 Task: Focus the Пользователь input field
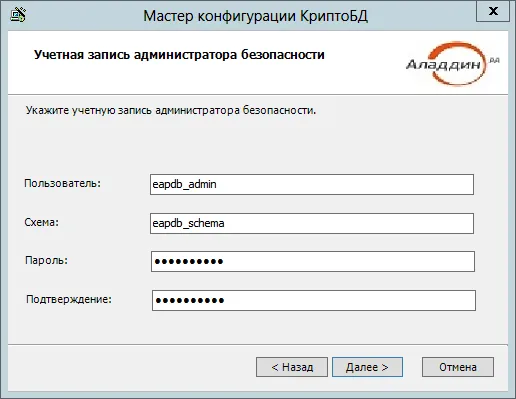pyautogui.click(x=312, y=184)
